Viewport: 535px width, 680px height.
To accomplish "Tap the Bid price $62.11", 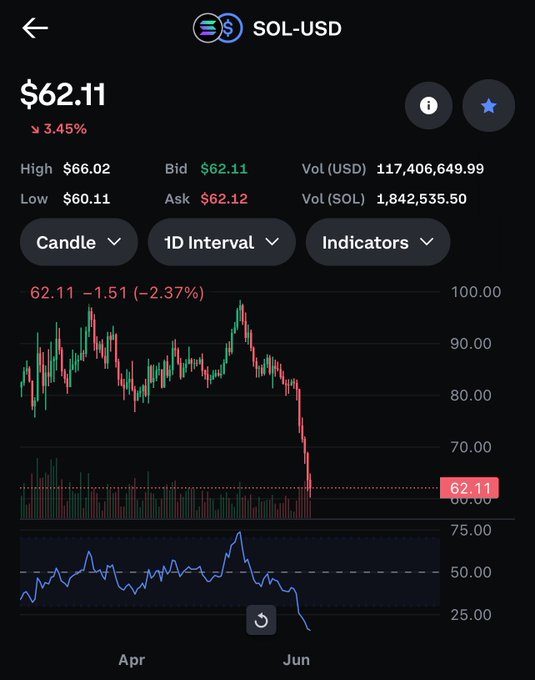I will pos(224,169).
